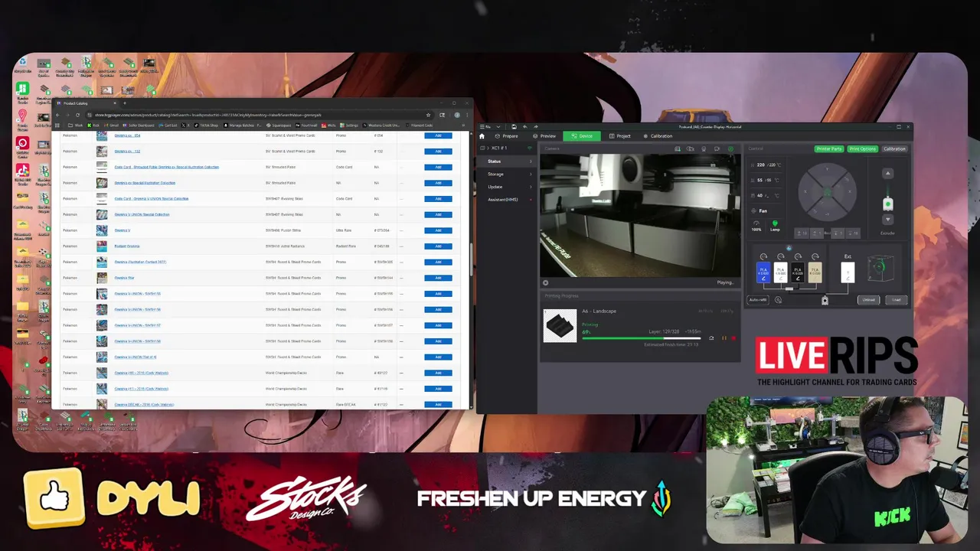980x551 pixels.
Task: Click the AMS settings icon beside Auto-refill
Action: point(778,300)
